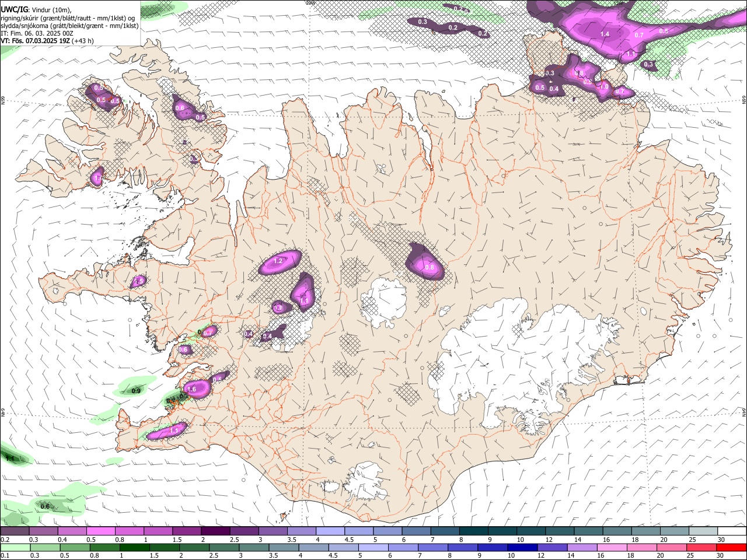The width and height of the screenshot is (747, 560).
Task: Click the 'rigning/skúrir (grænt/blátt/rautt' legend description line
Action: coord(68,17)
